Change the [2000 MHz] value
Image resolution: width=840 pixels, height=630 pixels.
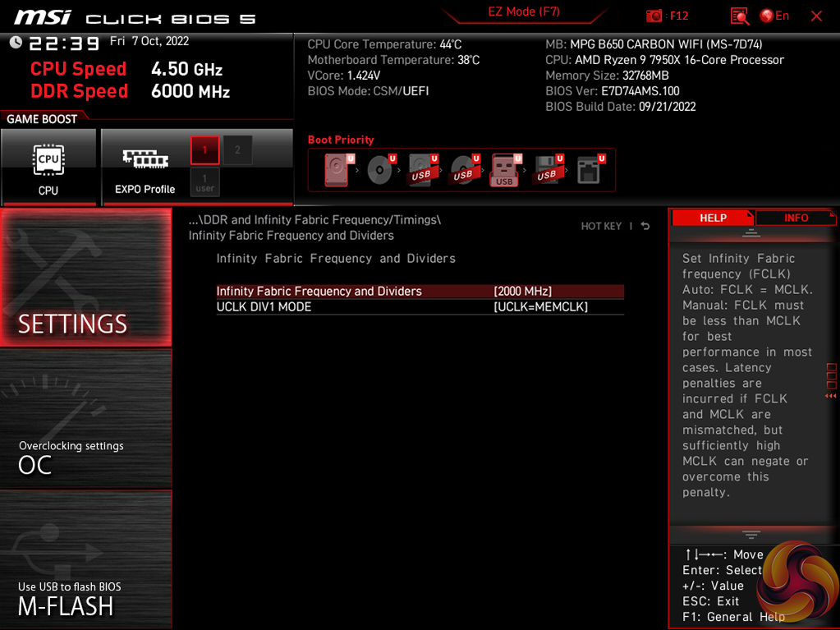[x=522, y=291]
